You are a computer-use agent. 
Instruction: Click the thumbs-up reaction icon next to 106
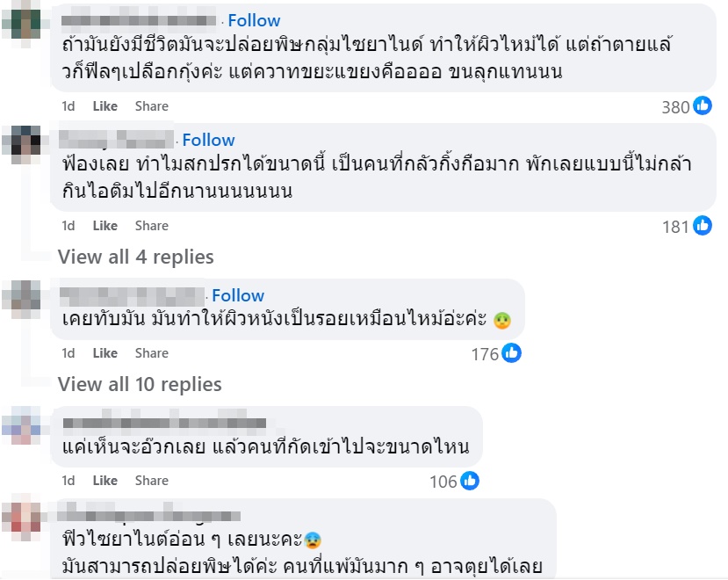click(468, 480)
